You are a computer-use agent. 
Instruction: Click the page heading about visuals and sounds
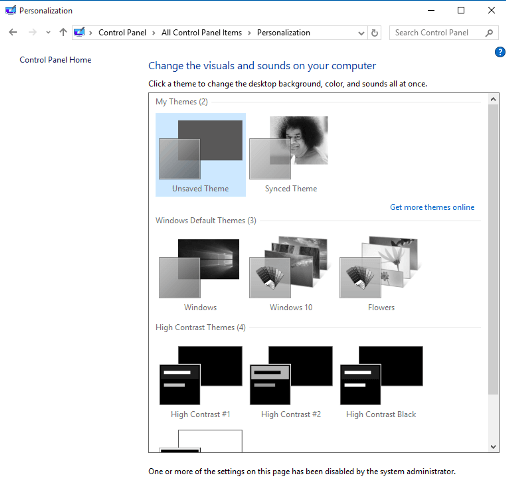(x=262, y=66)
